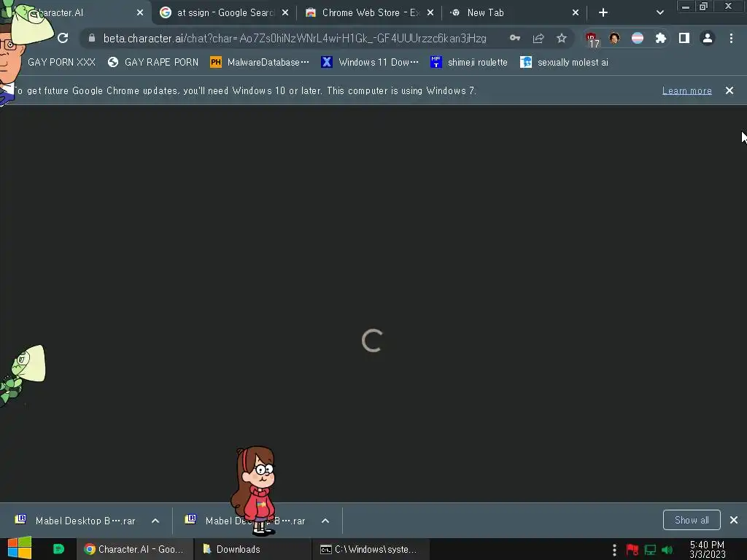The height and width of the screenshot is (560, 747).
Task: Open the Downloads folder taskbar button
Action: coord(252,549)
